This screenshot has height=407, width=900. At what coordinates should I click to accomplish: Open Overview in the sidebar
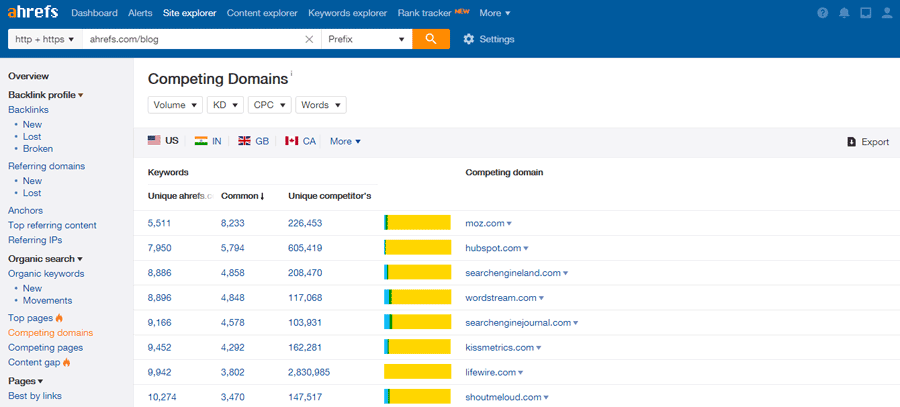(29, 76)
